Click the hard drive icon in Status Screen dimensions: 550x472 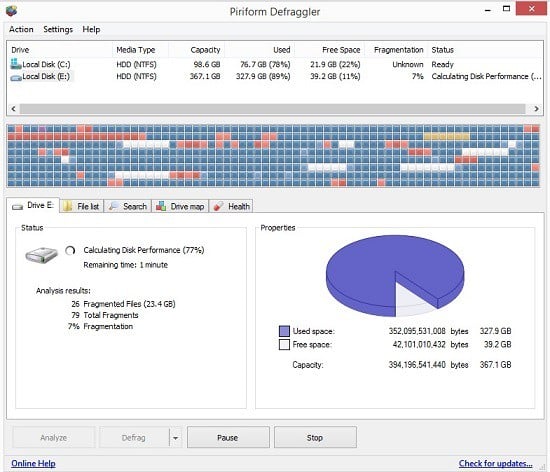(x=41, y=255)
